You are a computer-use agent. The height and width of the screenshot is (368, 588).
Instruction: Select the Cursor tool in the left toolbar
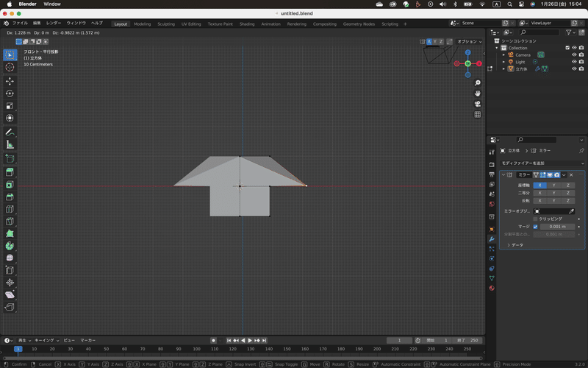(10, 67)
